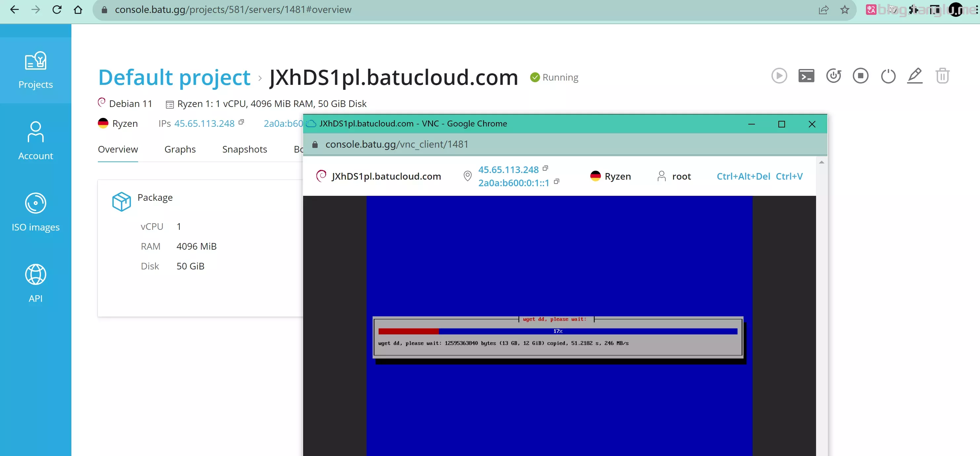Viewport: 980px width, 456px height.
Task: Click the JXhDS1pl.batucloud.com name in VNC header
Action: pyautogui.click(x=386, y=176)
